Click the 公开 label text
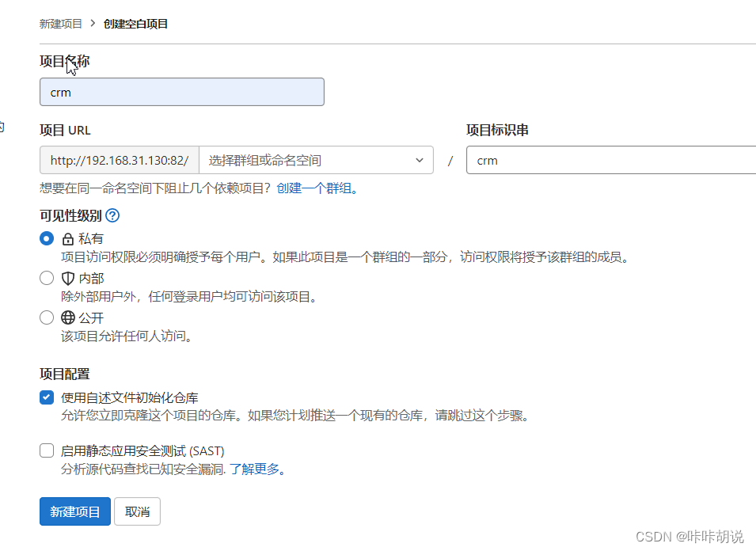The image size is (756, 551). 91,317
